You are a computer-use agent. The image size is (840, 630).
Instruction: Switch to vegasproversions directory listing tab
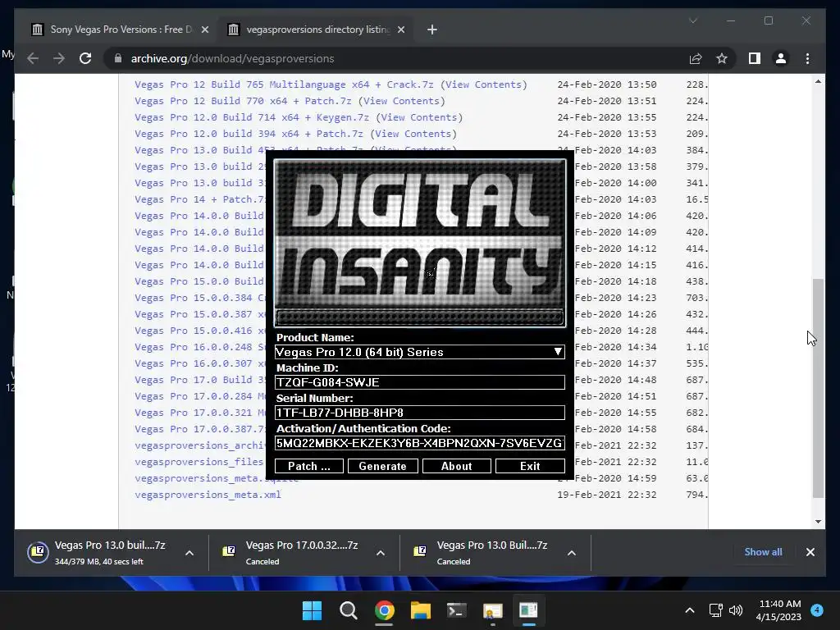317,30
